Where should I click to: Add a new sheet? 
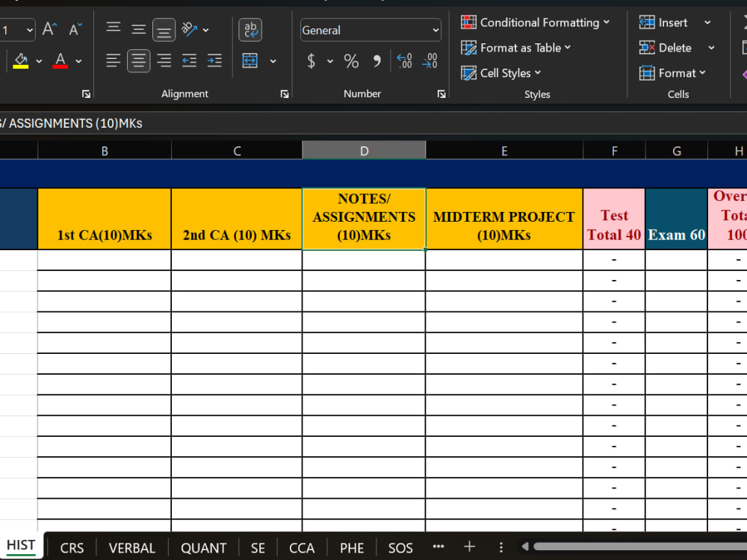[469, 547]
